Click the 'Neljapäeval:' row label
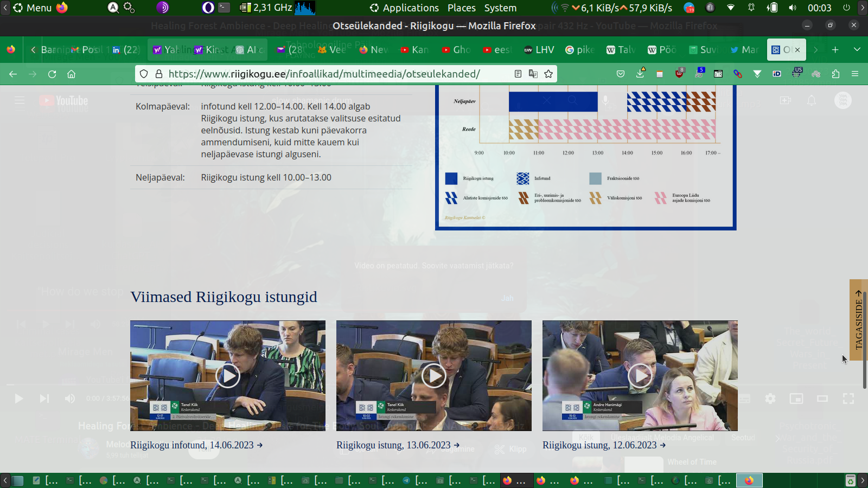This screenshot has height=488, width=868. click(160, 177)
